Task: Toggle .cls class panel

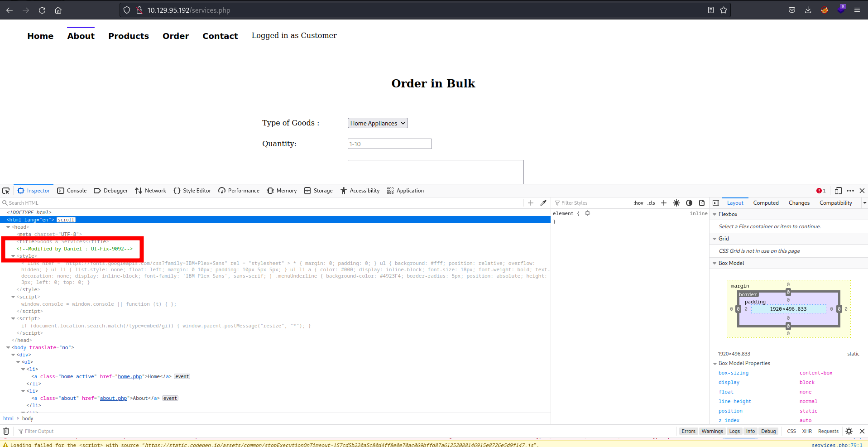Action: pos(651,203)
